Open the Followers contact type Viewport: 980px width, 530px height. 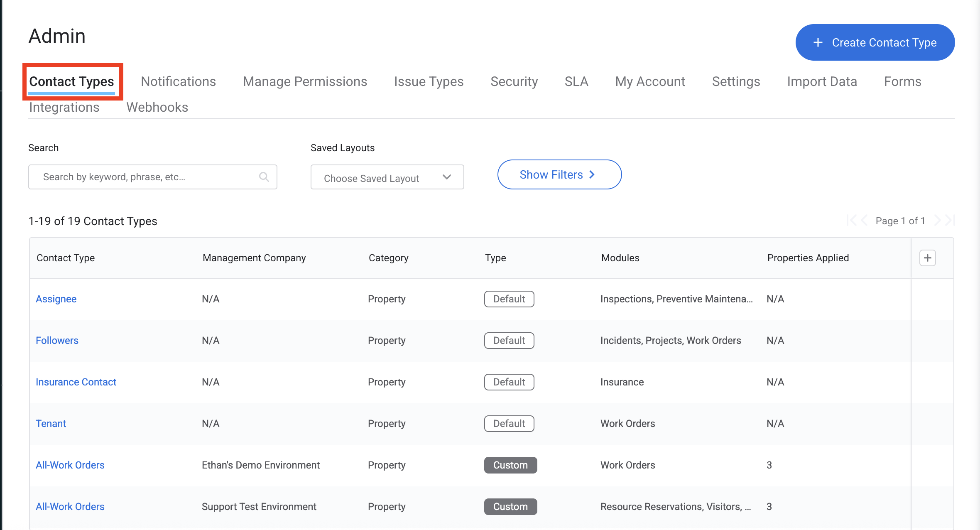point(57,340)
